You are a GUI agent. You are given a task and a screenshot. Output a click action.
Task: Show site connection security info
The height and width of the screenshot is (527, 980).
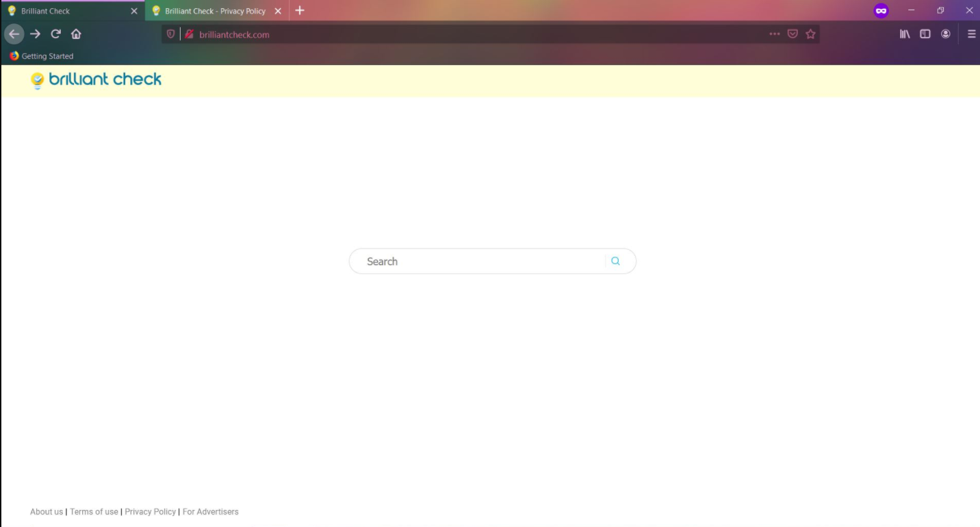[x=190, y=34]
